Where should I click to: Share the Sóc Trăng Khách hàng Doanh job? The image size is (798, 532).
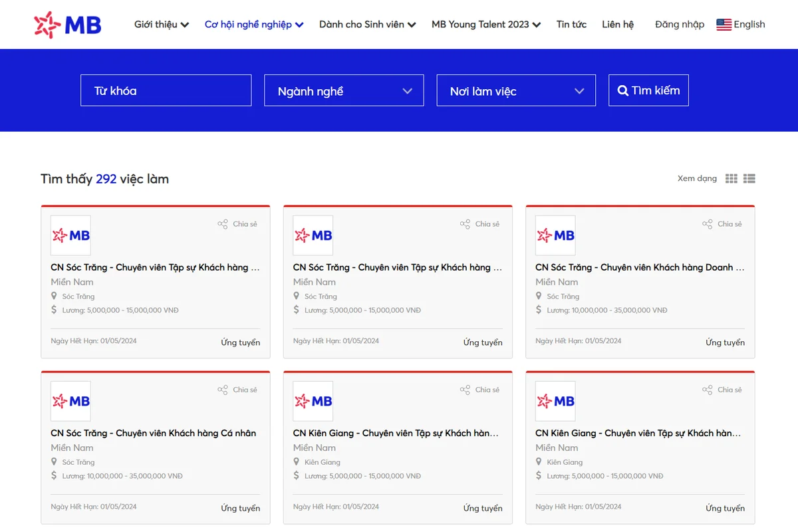[722, 224]
